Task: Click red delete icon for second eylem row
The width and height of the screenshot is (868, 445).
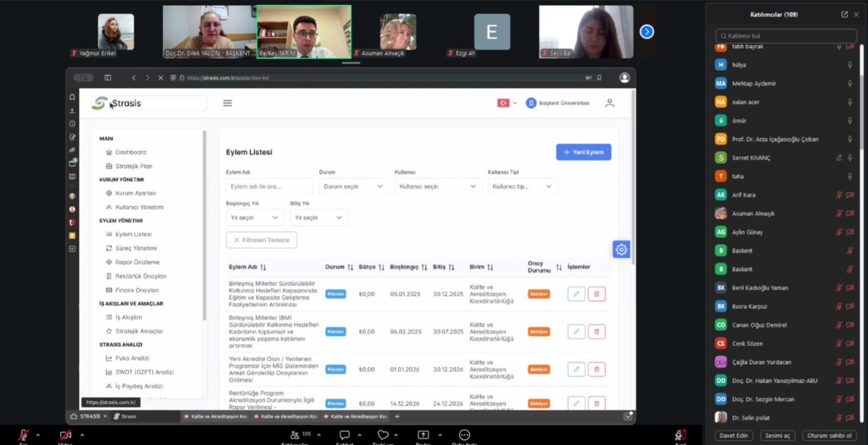Action: (596, 332)
